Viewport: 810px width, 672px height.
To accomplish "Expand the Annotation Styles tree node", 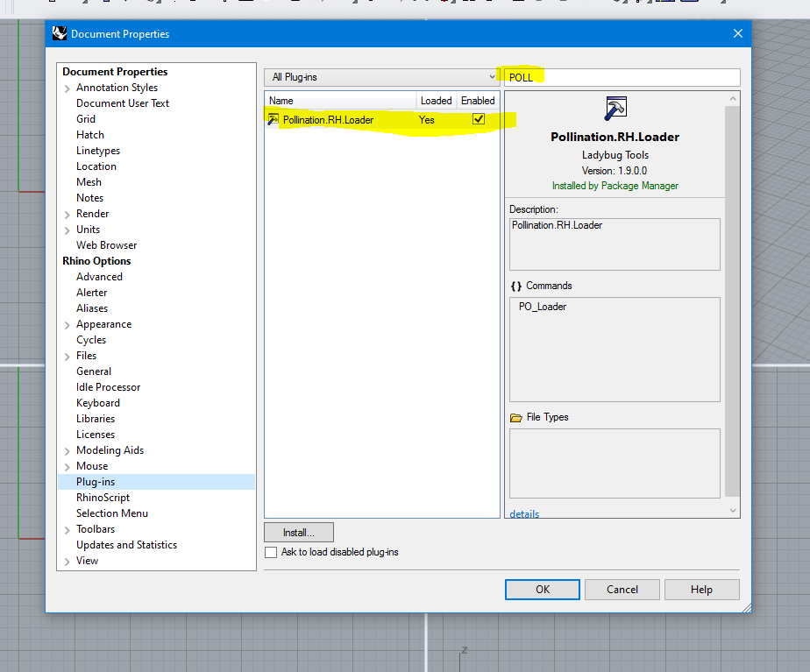I will [67, 88].
